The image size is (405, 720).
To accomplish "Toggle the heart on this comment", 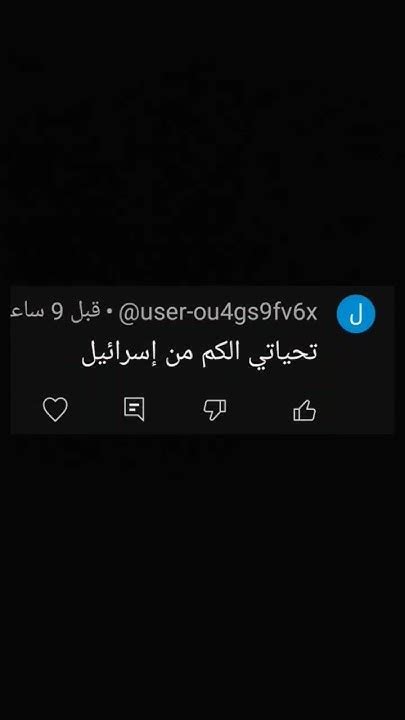I will click(x=55, y=409).
